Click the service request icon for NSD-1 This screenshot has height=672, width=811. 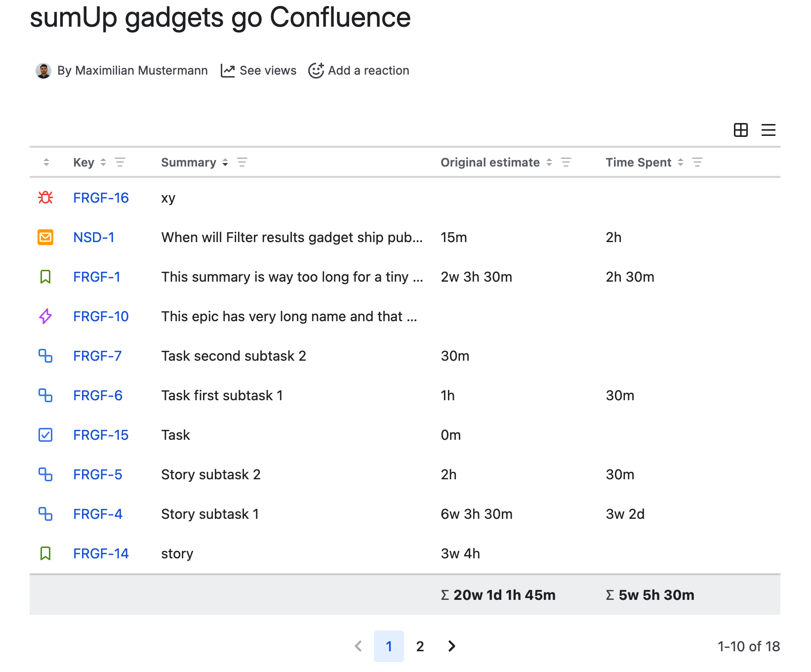[x=45, y=237]
